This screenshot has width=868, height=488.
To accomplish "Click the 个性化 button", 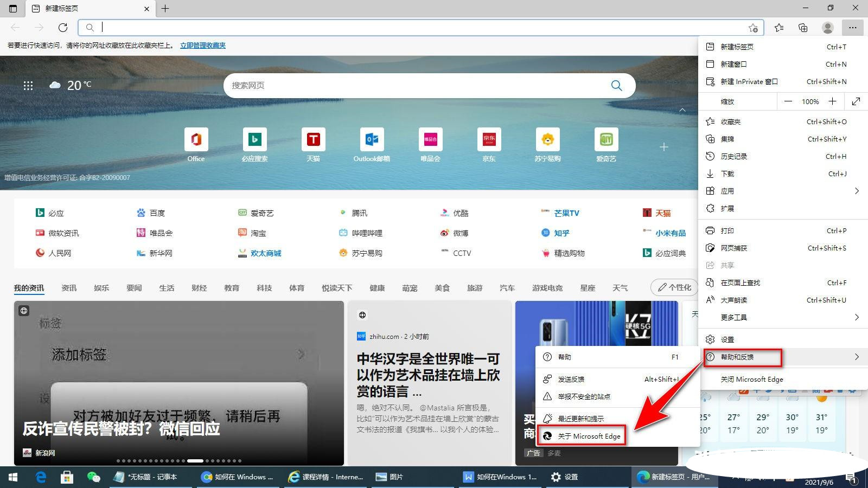I will coord(674,287).
